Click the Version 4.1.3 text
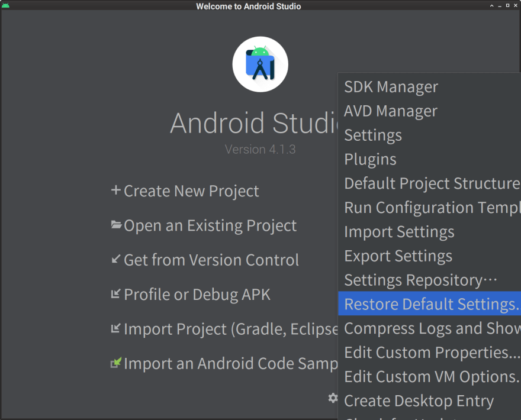The image size is (521, 420). tap(260, 150)
